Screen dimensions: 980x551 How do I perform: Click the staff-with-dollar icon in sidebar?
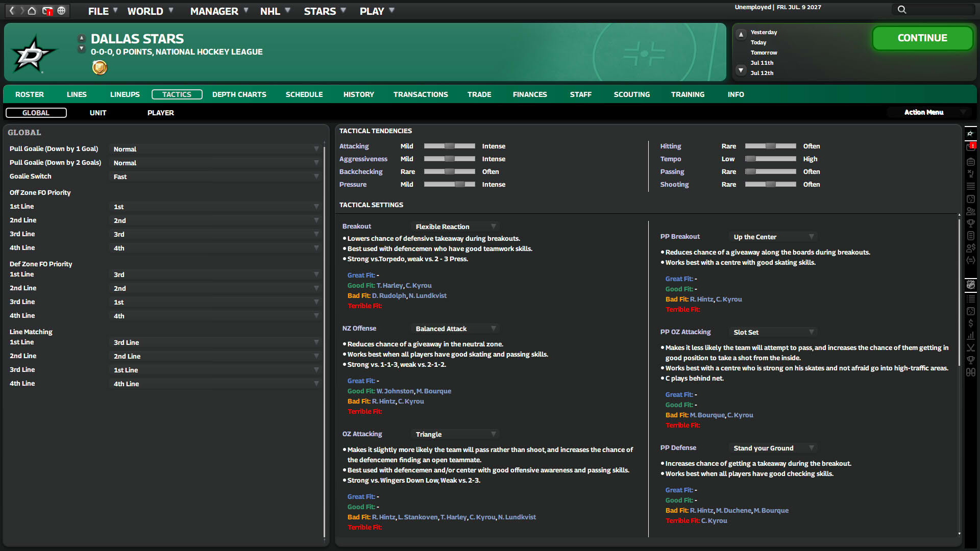(x=970, y=248)
